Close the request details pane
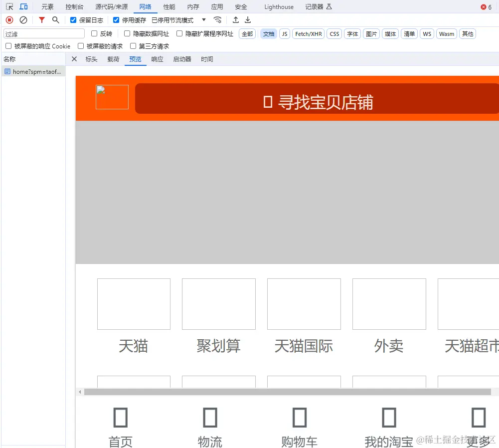The width and height of the screenshot is (499, 448). 74,59
